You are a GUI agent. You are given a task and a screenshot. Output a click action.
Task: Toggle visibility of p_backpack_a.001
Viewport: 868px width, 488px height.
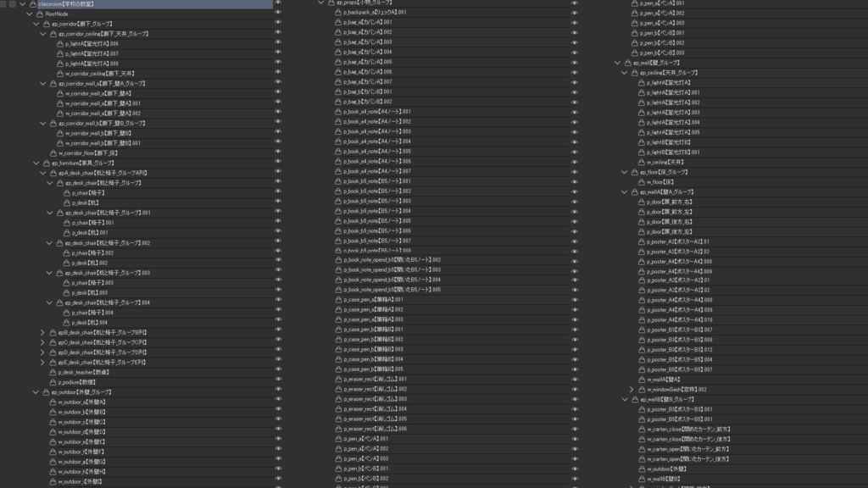tap(575, 13)
